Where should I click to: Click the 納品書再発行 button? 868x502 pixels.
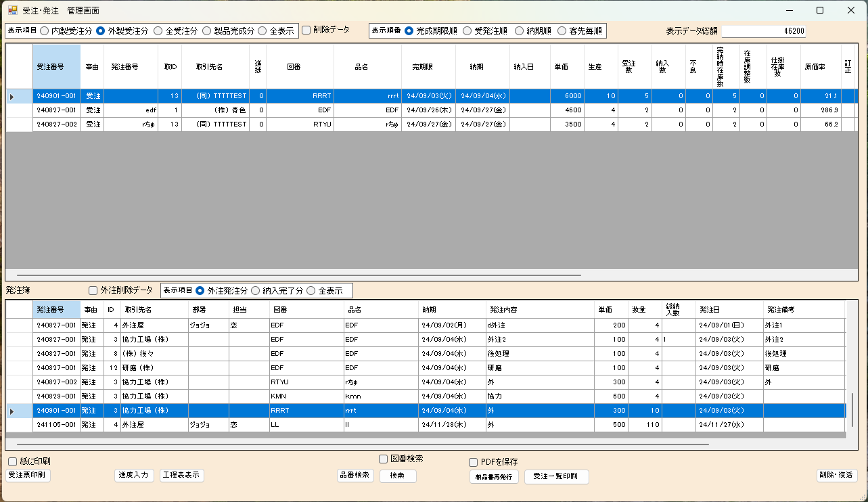tap(494, 477)
